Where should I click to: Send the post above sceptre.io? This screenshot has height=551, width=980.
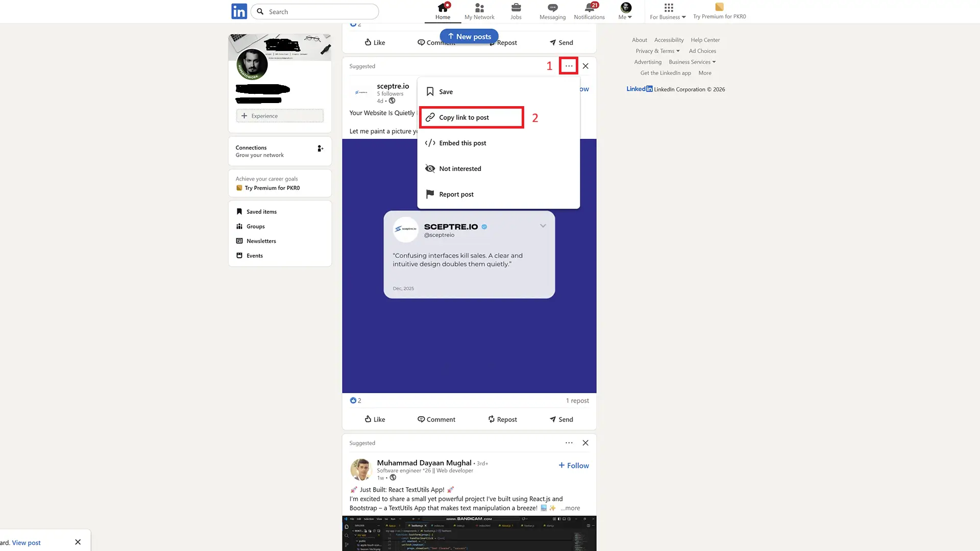click(561, 42)
